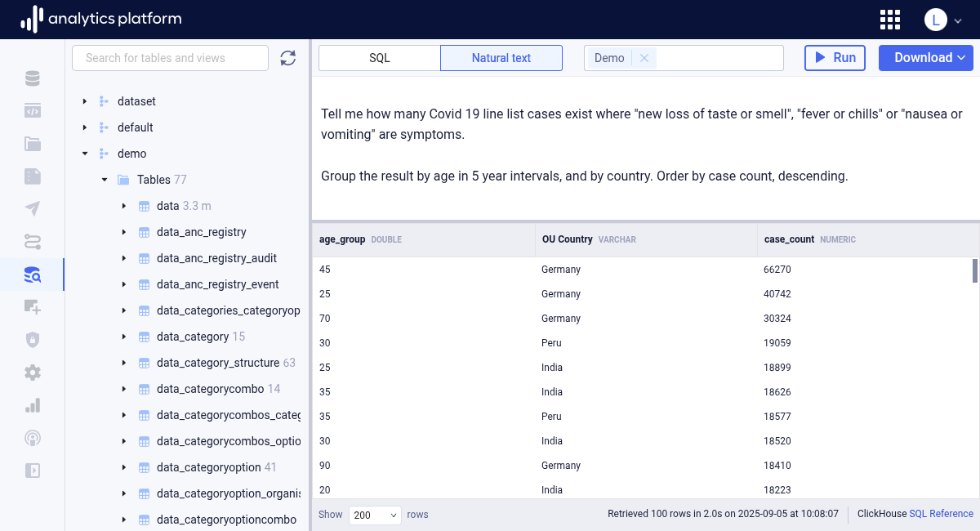Refresh the tables and views list

click(x=287, y=58)
